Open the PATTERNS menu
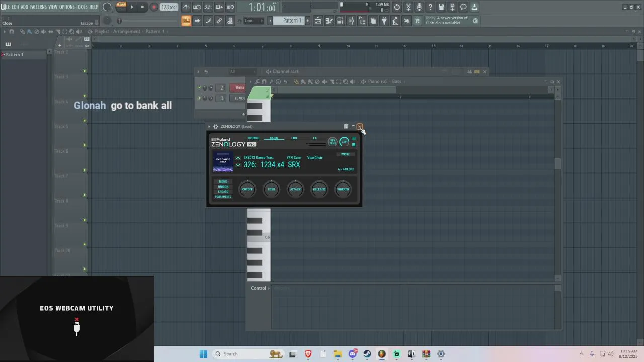The width and height of the screenshot is (644, 362). click(x=38, y=7)
